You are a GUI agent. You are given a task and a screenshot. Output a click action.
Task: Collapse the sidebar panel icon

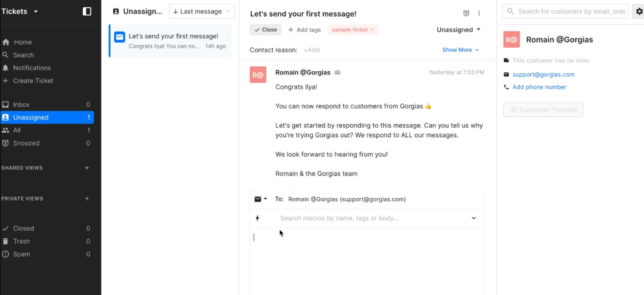click(x=87, y=11)
